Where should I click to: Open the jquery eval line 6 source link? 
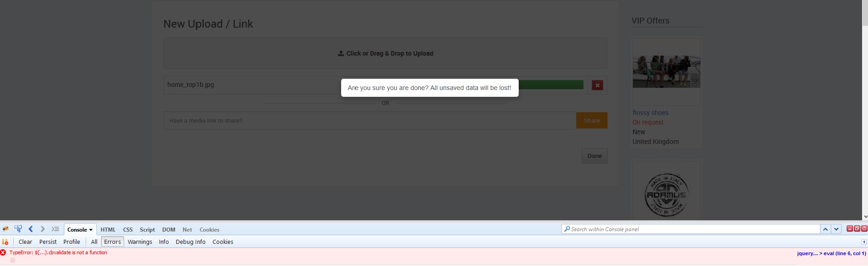pyautogui.click(x=831, y=253)
